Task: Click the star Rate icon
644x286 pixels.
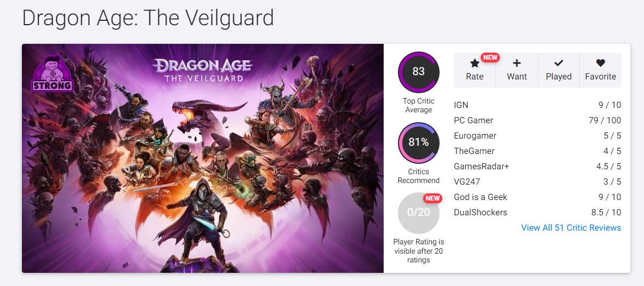Action: (x=475, y=64)
